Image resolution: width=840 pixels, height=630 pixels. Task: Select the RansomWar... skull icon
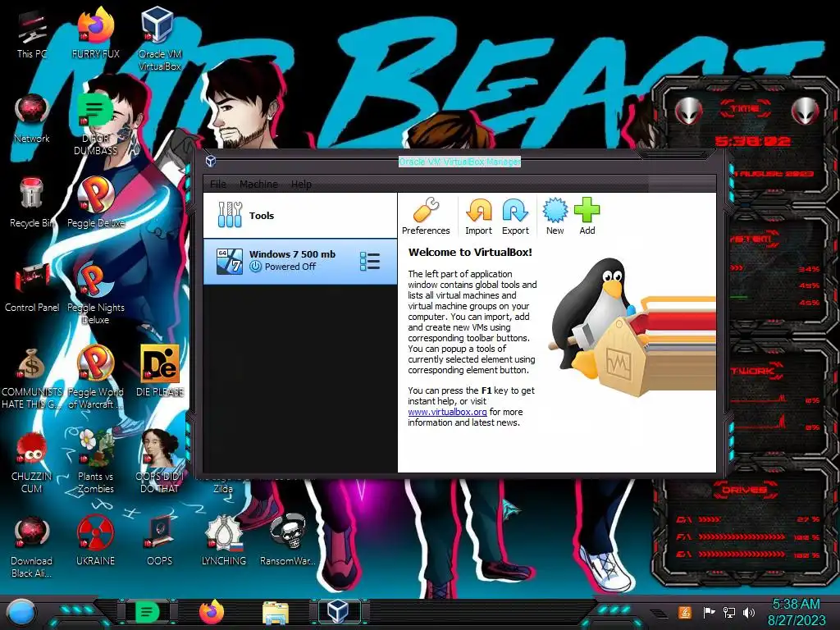pos(288,541)
